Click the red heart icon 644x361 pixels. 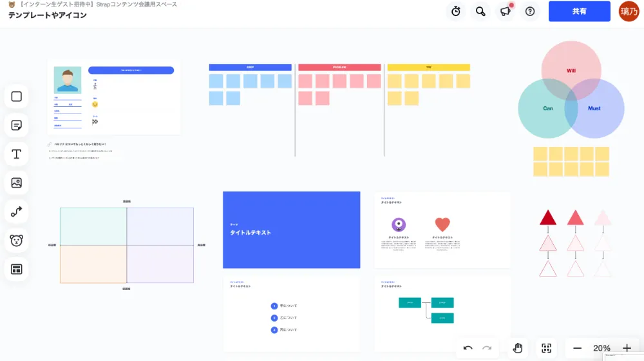point(442,224)
